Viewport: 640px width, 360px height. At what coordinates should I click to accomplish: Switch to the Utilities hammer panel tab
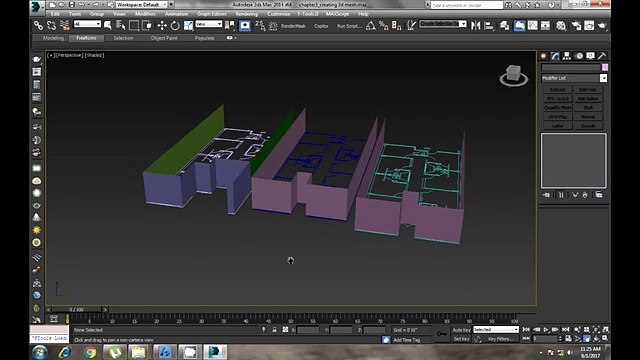[602, 56]
